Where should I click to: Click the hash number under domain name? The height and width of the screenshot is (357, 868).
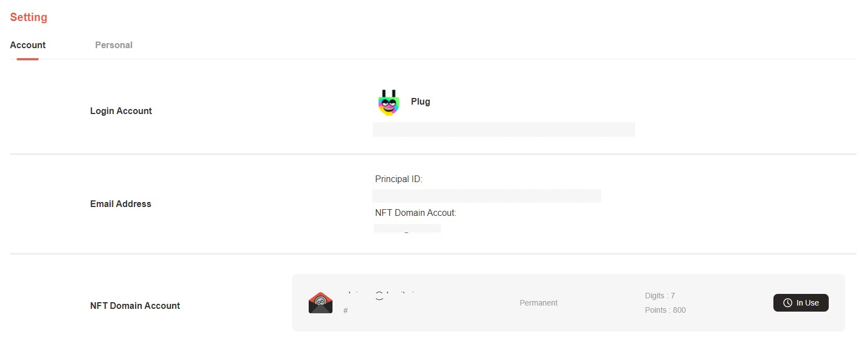point(346,311)
